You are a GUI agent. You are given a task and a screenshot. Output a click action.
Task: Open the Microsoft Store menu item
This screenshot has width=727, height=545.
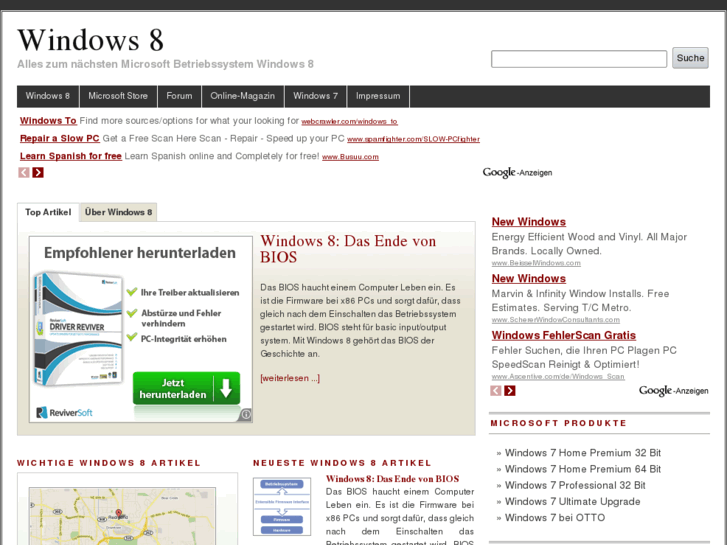118,96
